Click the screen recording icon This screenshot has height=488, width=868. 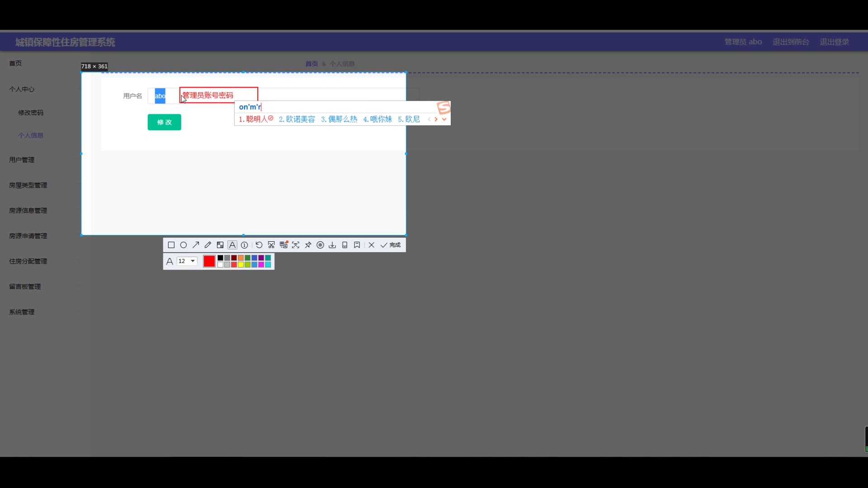[320, 245]
